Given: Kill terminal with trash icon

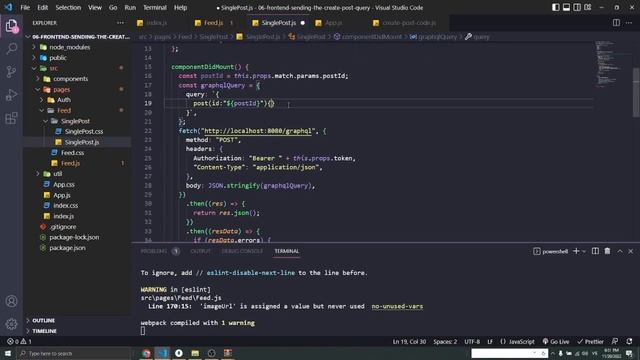Looking at the screenshot, I should point(607,251).
